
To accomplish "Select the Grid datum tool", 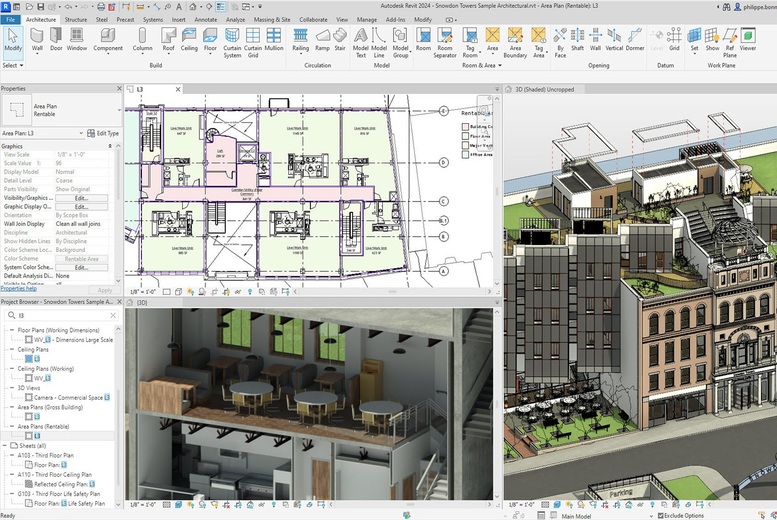I will pos(674,40).
